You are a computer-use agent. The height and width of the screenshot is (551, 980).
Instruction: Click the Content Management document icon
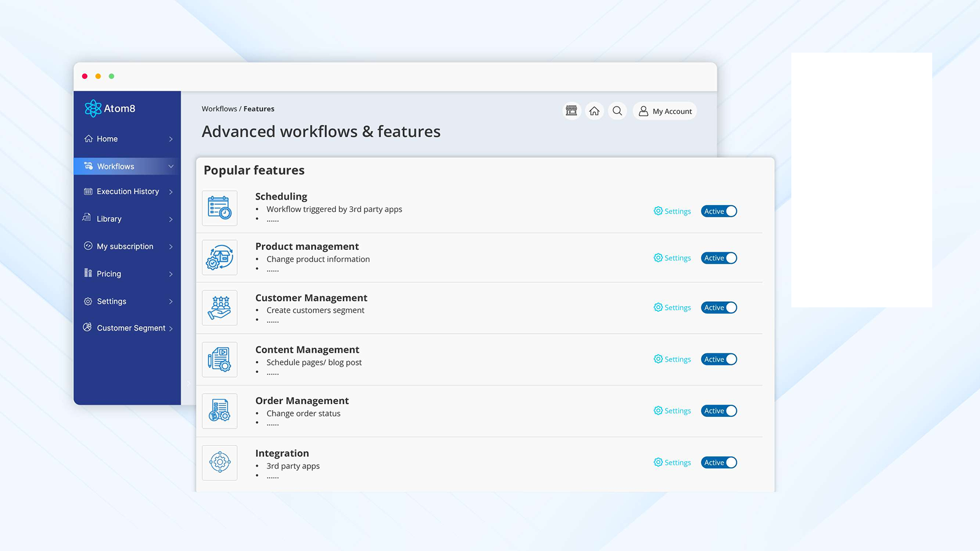[x=219, y=359]
